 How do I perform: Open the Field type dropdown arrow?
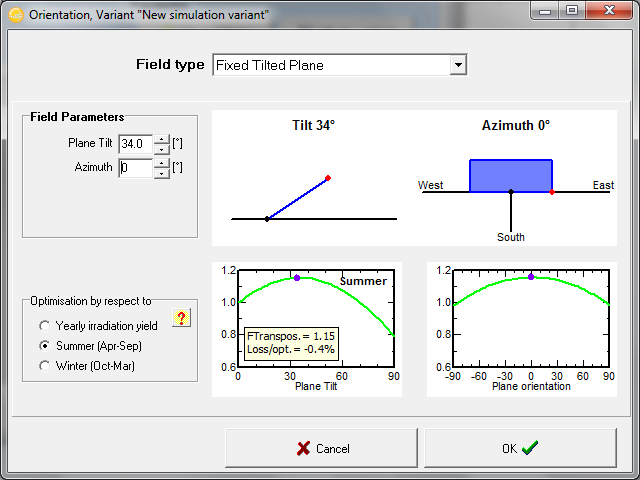[x=458, y=65]
